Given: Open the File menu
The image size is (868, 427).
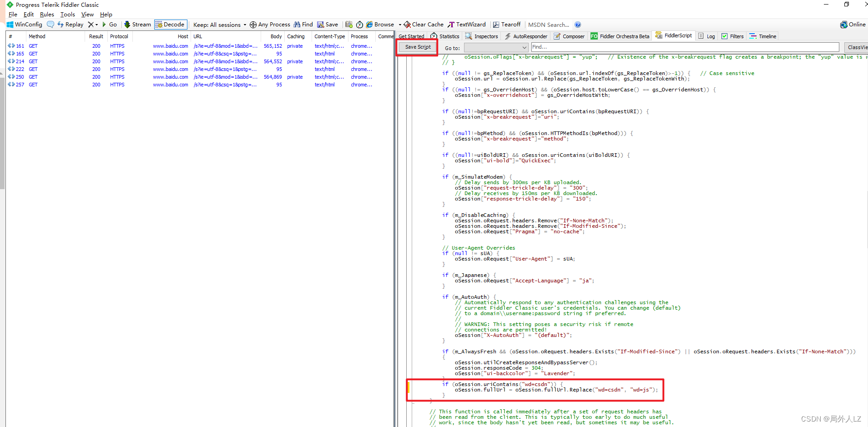Looking at the screenshot, I should [x=13, y=15].
